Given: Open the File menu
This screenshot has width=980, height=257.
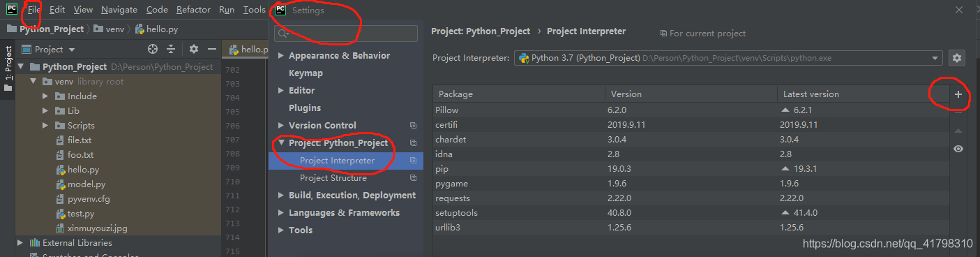Looking at the screenshot, I should click(33, 10).
